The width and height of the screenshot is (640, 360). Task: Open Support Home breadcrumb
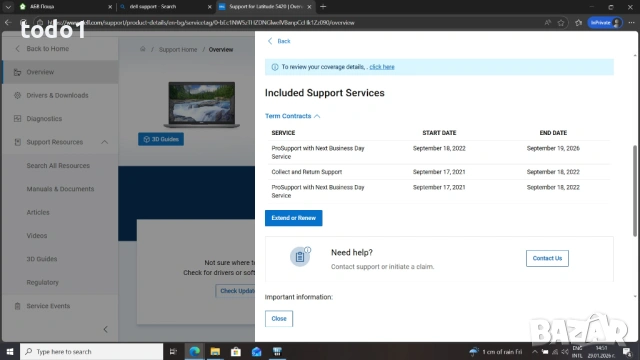click(x=178, y=49)
